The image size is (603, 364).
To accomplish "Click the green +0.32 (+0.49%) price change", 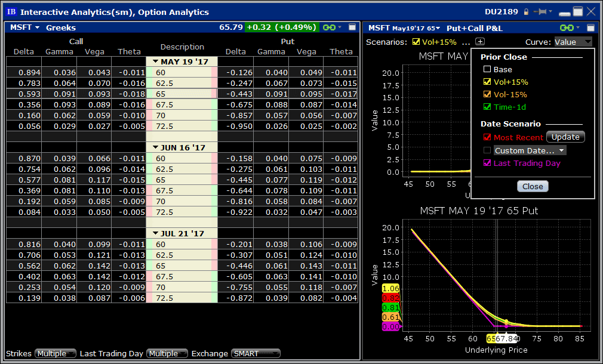I will pyautogui.click(x=282, y=27).
